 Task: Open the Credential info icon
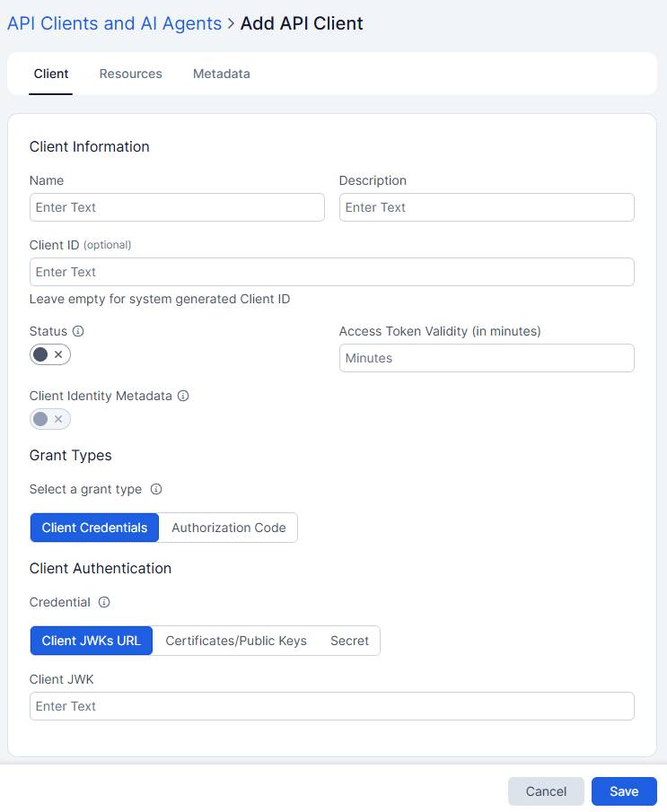104,602
